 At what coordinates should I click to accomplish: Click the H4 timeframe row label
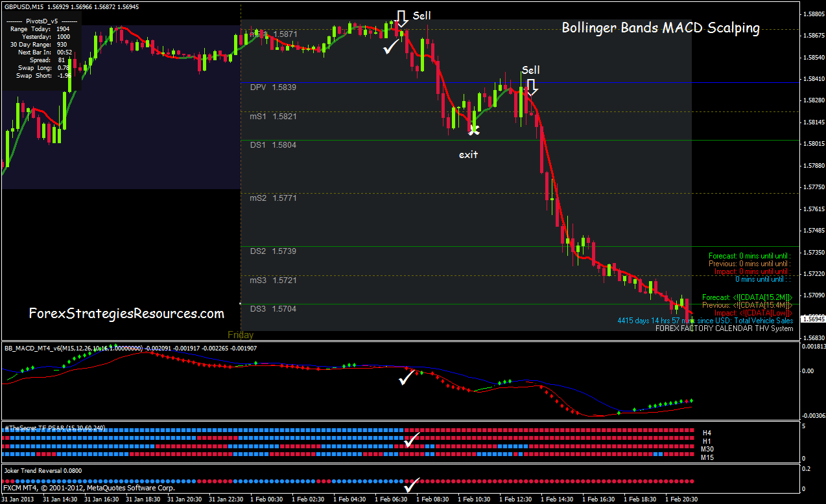[x=706, y=431]
